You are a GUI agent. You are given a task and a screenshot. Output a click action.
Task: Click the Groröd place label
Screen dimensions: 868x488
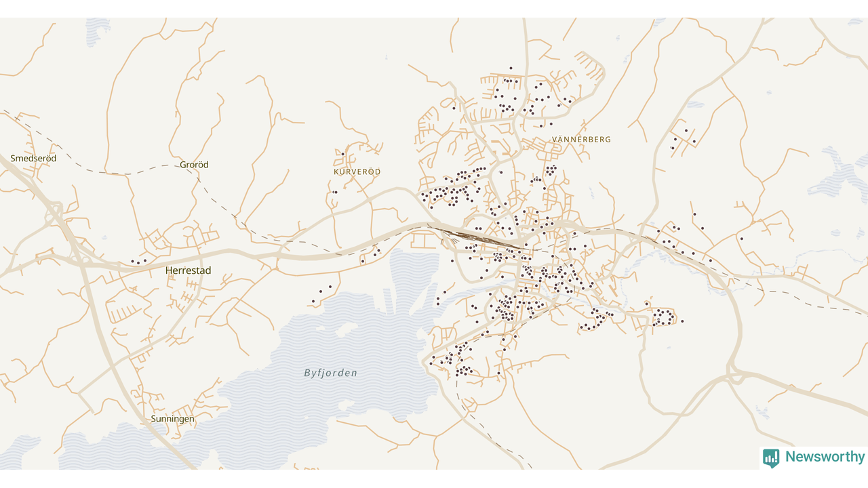tap(194, 165)
